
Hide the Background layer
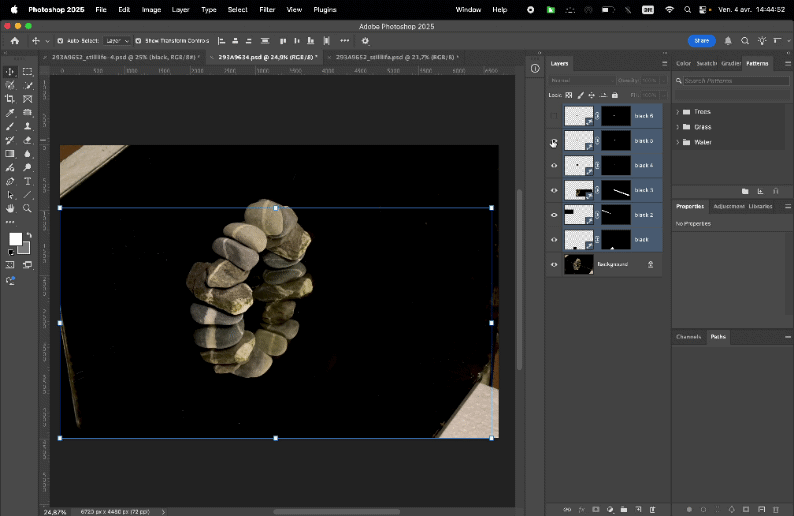pos(554,264)
